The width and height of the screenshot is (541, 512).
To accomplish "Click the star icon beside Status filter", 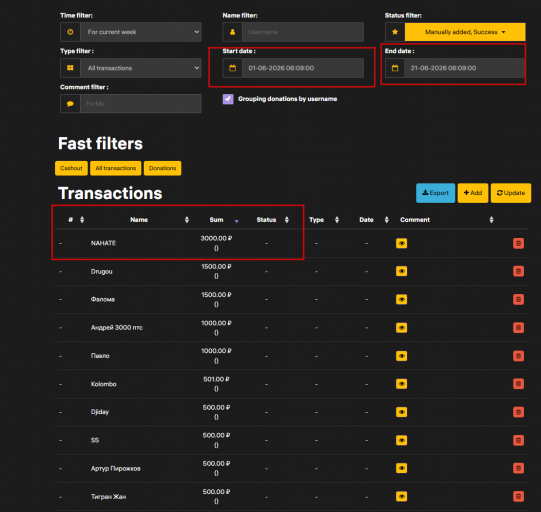I will [395, 32].
